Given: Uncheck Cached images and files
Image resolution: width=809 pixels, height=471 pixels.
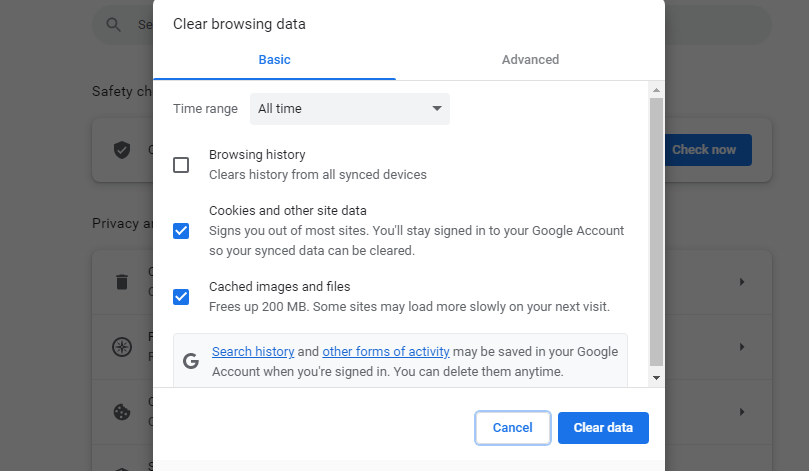Looking at the screenshot, I should pos(181,297).
